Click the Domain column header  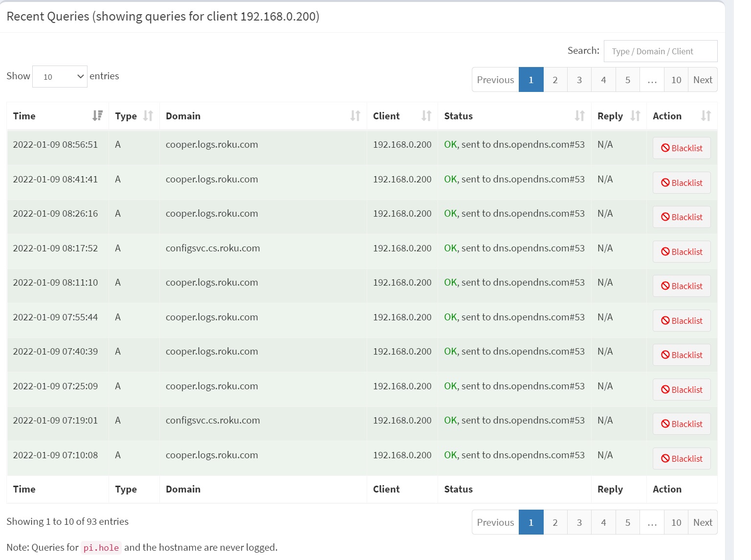(x=263, y=116)
